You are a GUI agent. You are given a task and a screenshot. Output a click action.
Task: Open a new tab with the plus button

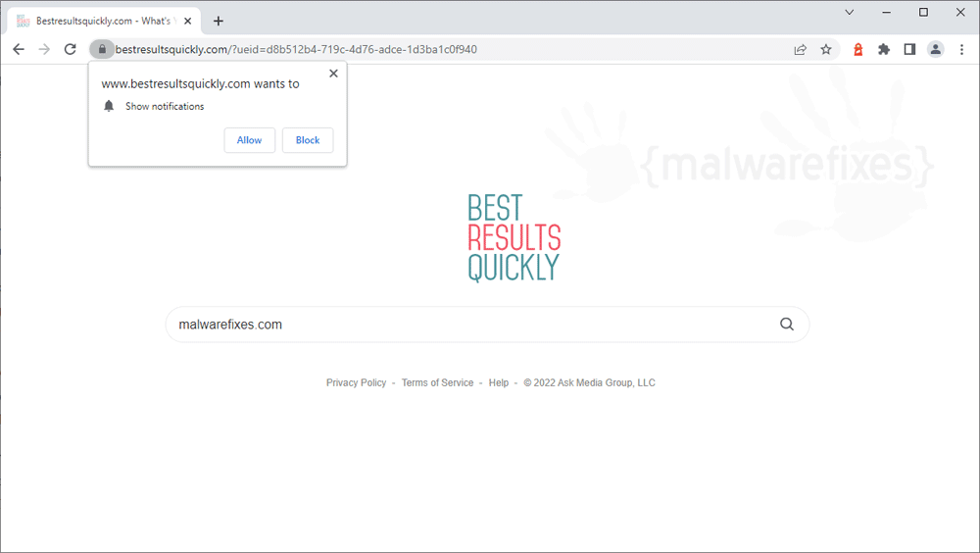(x=219, y=22)
